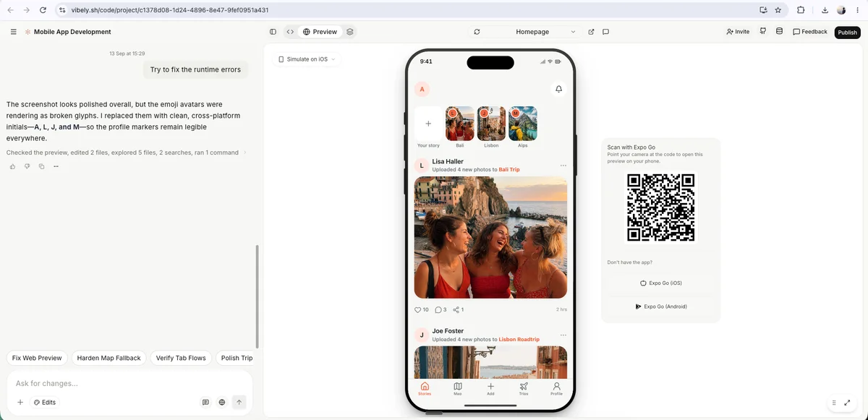Expand preview to fullscreen
This screenshot has height=420, width=868.
click(847, 403)
